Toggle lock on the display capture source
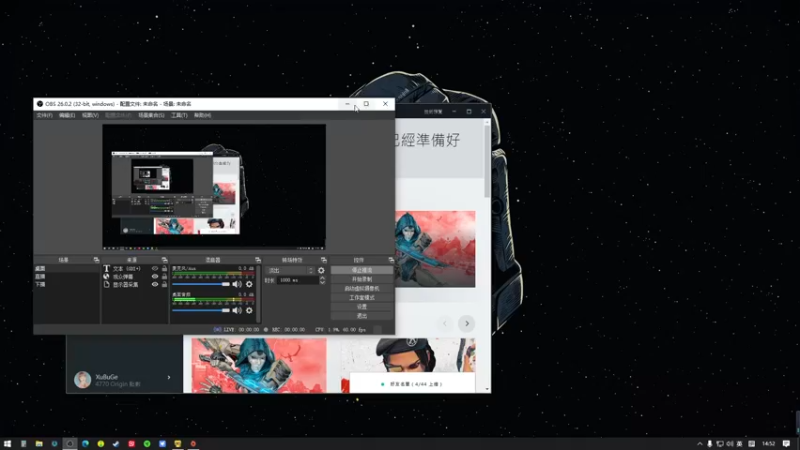 point(164,284)
